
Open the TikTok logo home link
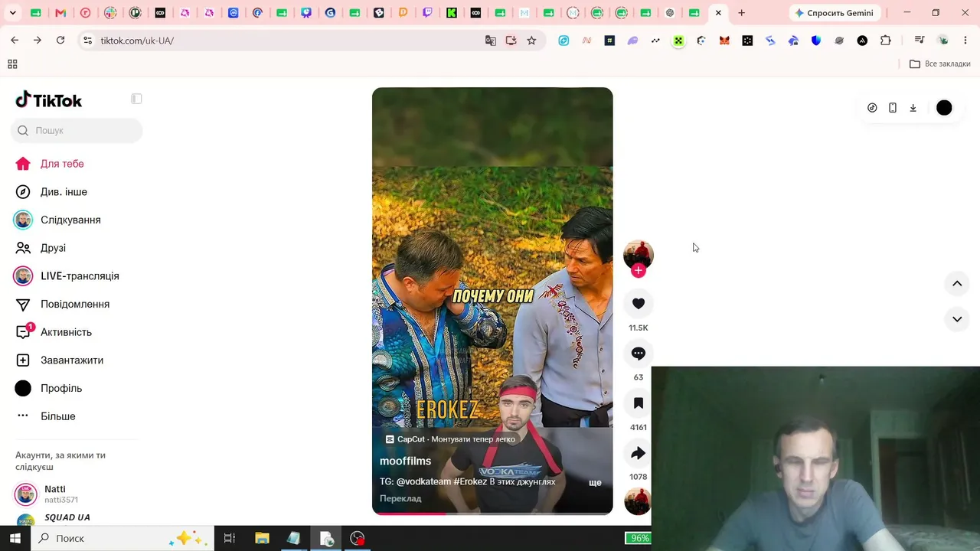[49, 100]
